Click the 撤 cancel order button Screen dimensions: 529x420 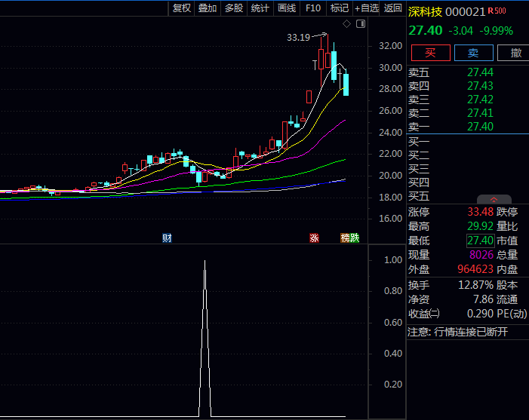[516, 53]
